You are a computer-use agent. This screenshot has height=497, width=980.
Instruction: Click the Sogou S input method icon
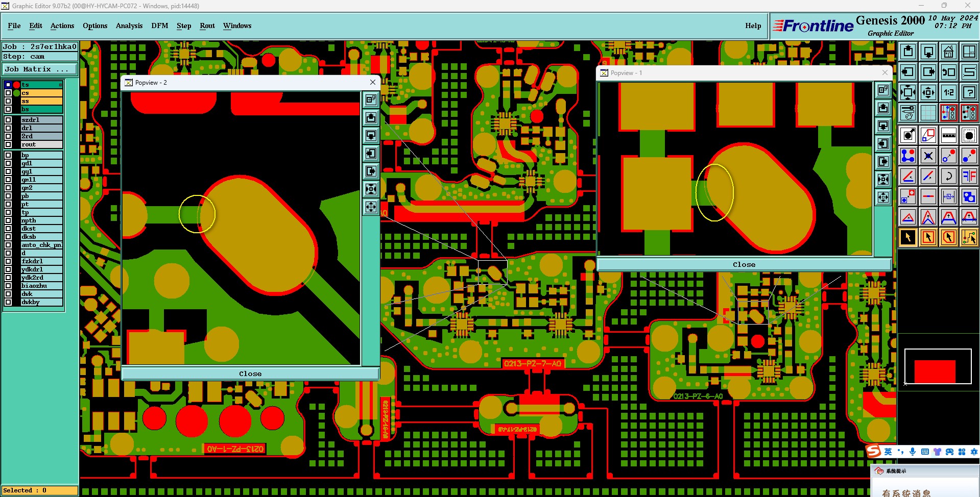point(874,451)
